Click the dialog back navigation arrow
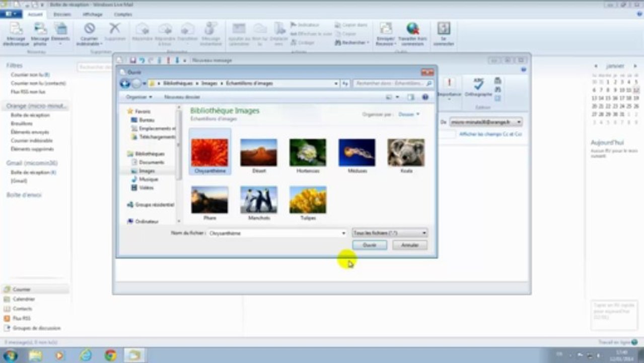The height and width of the screenshot is (363, 644). pos(125,83)
